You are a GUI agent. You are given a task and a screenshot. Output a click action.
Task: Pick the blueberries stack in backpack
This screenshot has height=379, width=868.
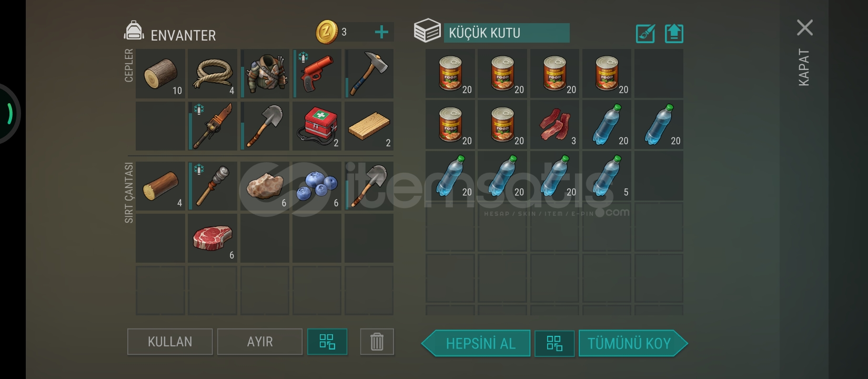317,186
